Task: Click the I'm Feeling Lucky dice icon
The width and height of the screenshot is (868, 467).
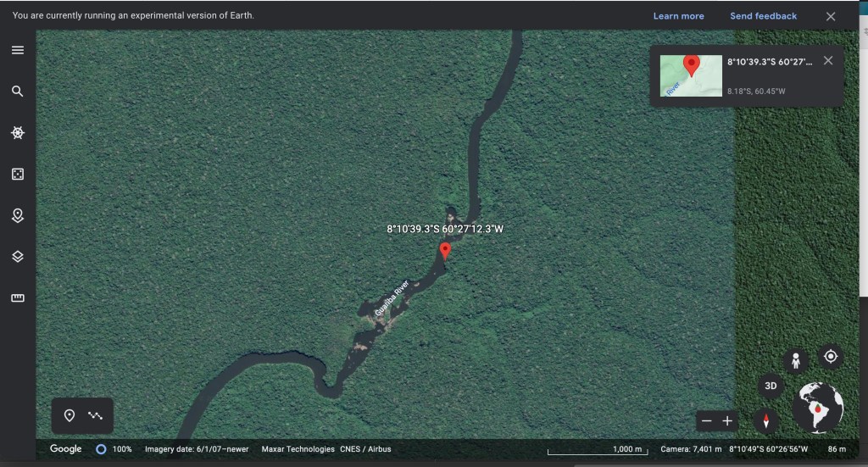Action: click(17, 174)
